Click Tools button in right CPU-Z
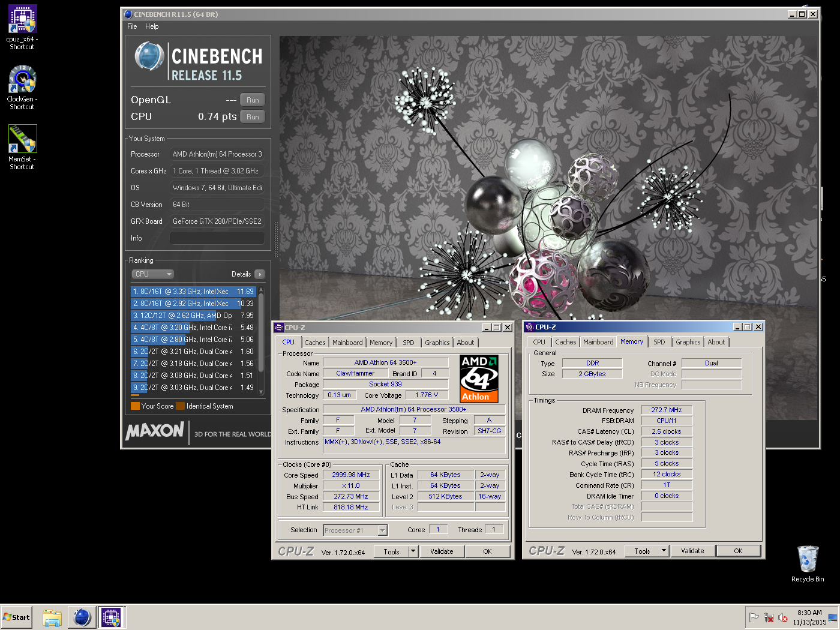The width and height of the screenshot is (840, 630). pyautogui.click(x=642, y=551)
